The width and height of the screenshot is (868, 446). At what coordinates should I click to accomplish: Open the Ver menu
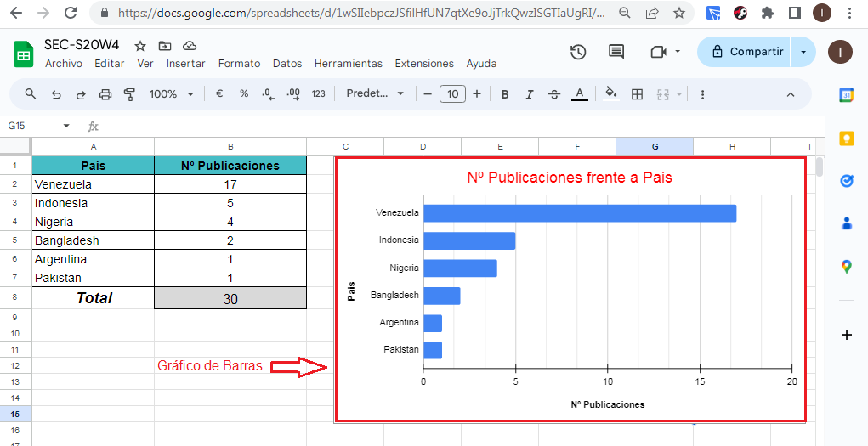(145, 64)
